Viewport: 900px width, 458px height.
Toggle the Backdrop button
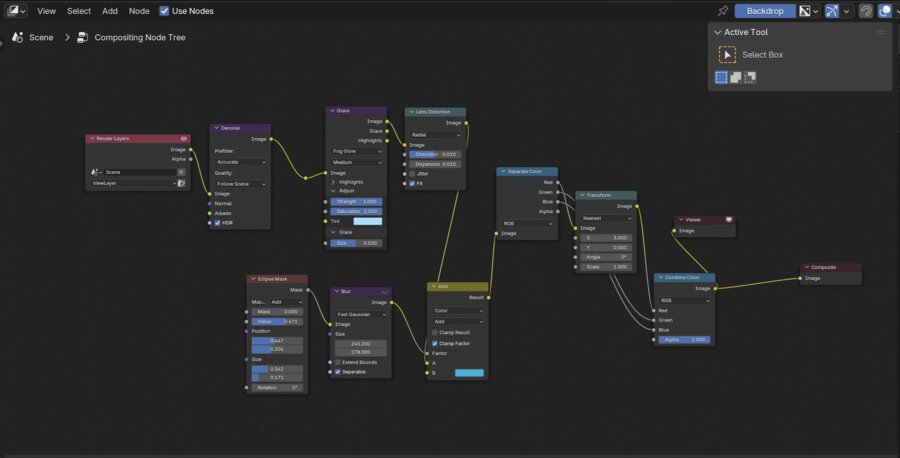click(765, 11)
